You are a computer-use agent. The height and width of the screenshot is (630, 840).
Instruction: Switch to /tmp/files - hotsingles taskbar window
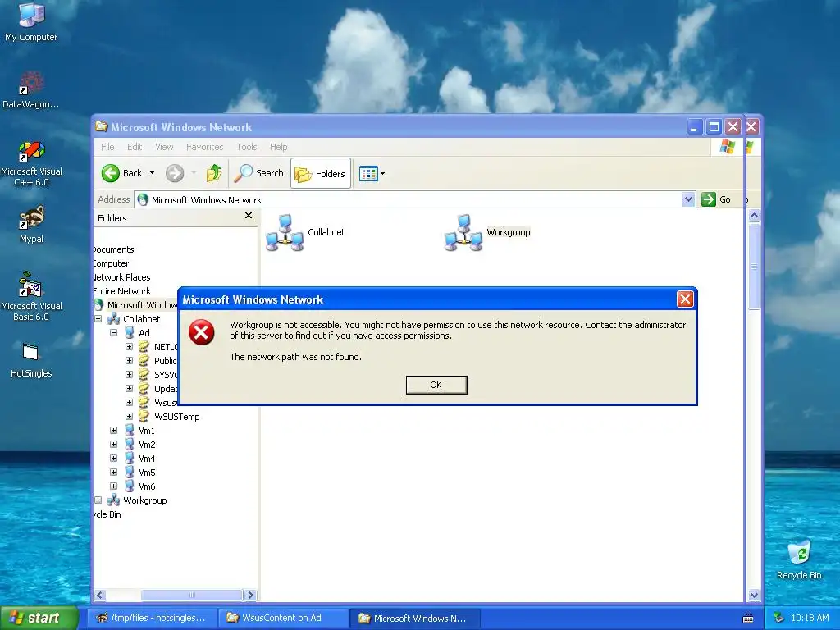153,618
